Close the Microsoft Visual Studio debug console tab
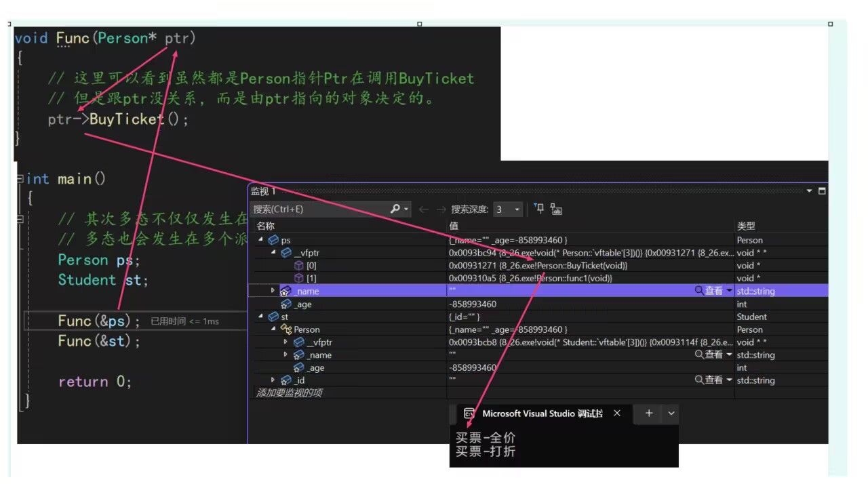Viewport: 868px width, 484px height. pos(616,413)
